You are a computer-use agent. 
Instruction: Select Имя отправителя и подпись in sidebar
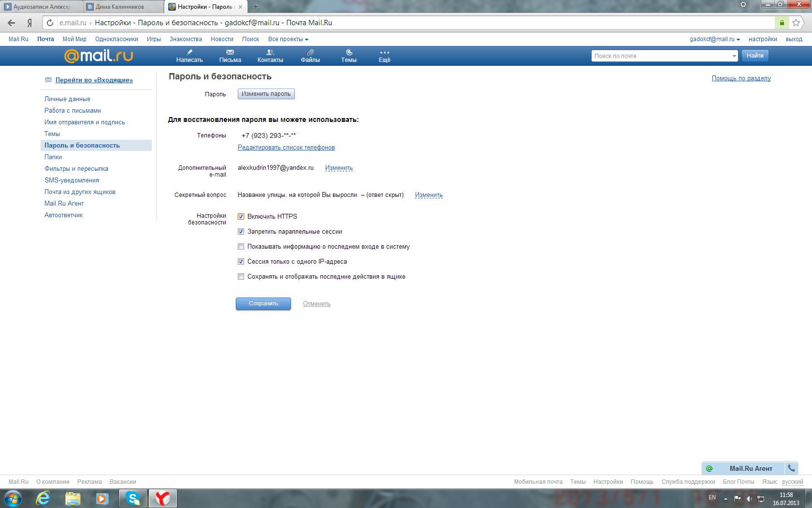(x=85, y=122)
